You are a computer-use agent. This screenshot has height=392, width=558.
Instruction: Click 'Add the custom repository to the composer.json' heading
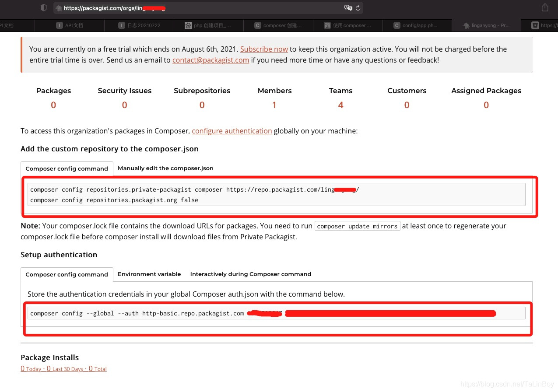(109, 149)
